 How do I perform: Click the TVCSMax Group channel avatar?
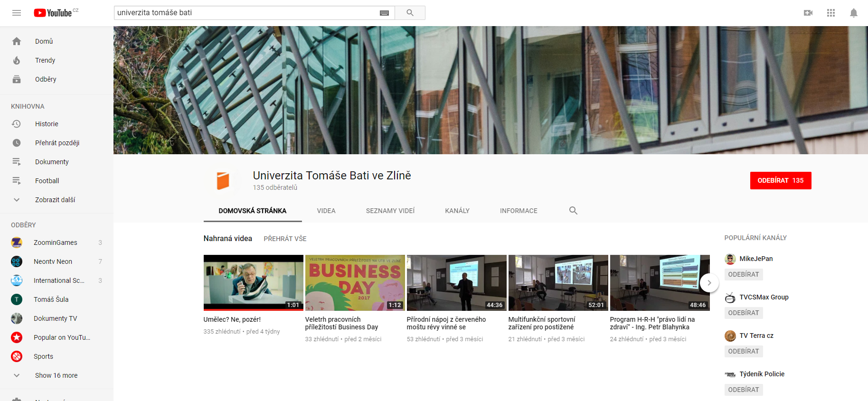pyautogui.click(x=730, y=297)
